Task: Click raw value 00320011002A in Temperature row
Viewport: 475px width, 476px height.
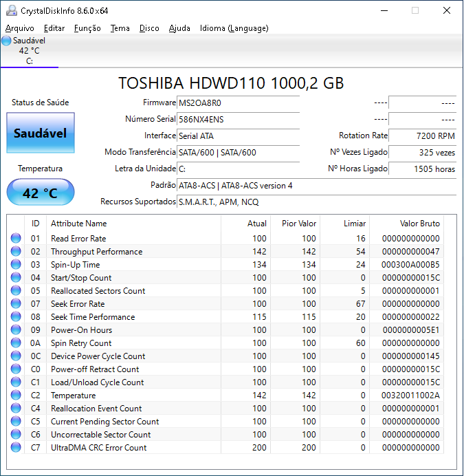Action: 410,396
